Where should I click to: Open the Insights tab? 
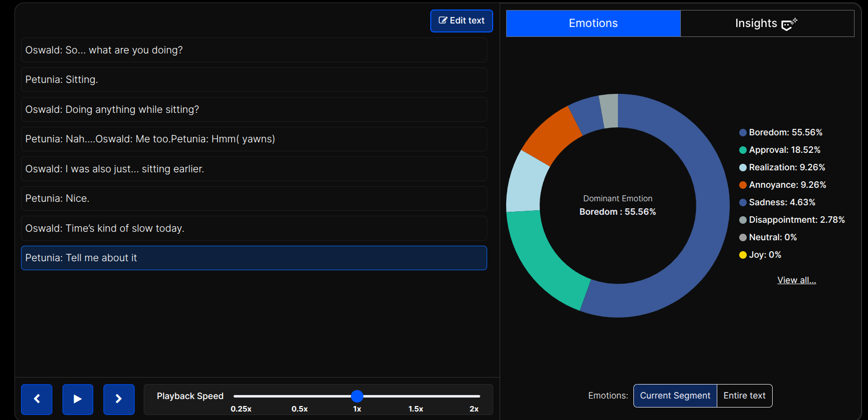[767, 23]
